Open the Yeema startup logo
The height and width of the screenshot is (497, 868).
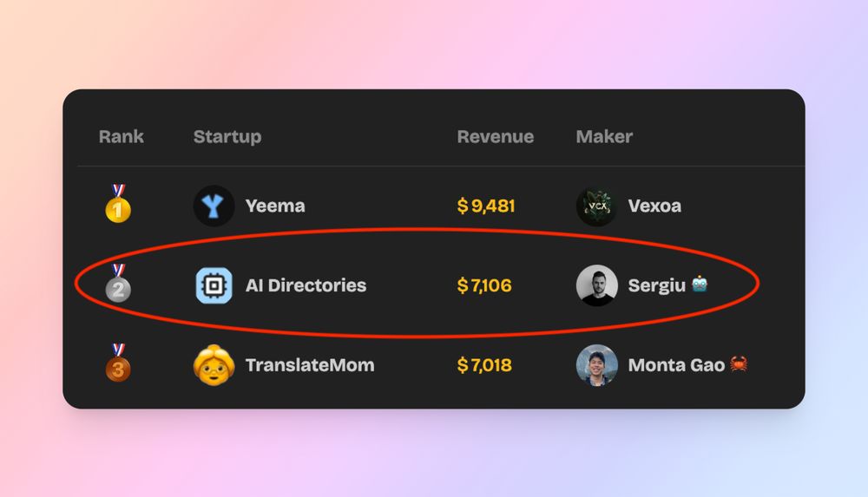[x=214, y=206]
